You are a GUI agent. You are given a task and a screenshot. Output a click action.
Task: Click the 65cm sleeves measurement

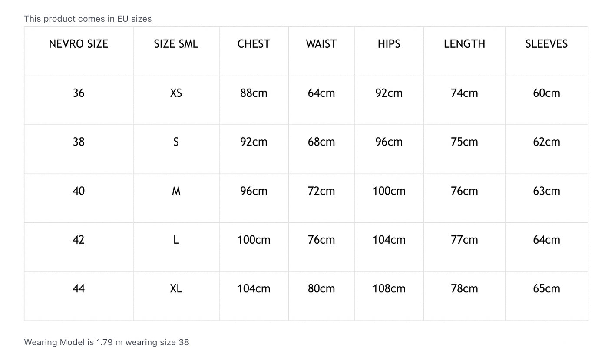click(546, 289)
